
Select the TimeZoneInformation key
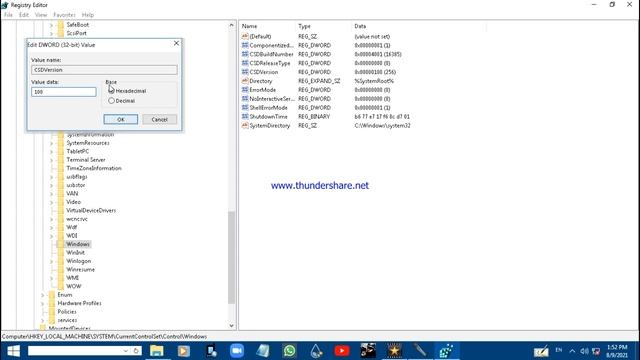click(94, 168)
